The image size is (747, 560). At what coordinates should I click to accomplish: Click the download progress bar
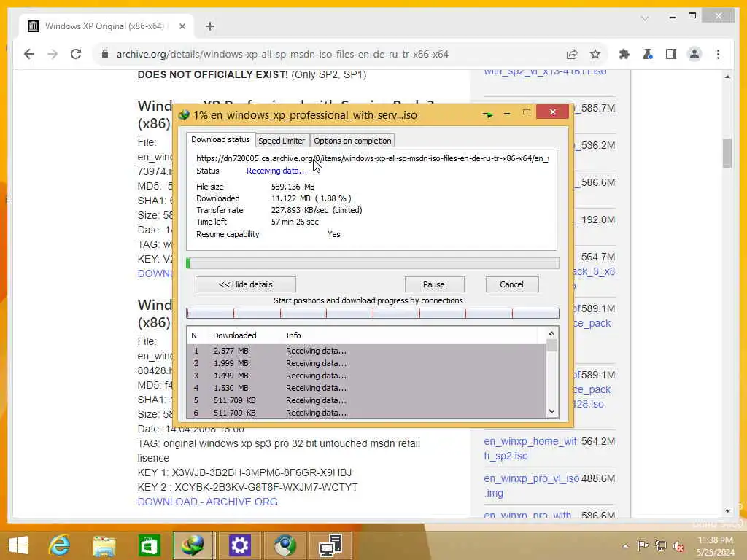click(373, 262)
